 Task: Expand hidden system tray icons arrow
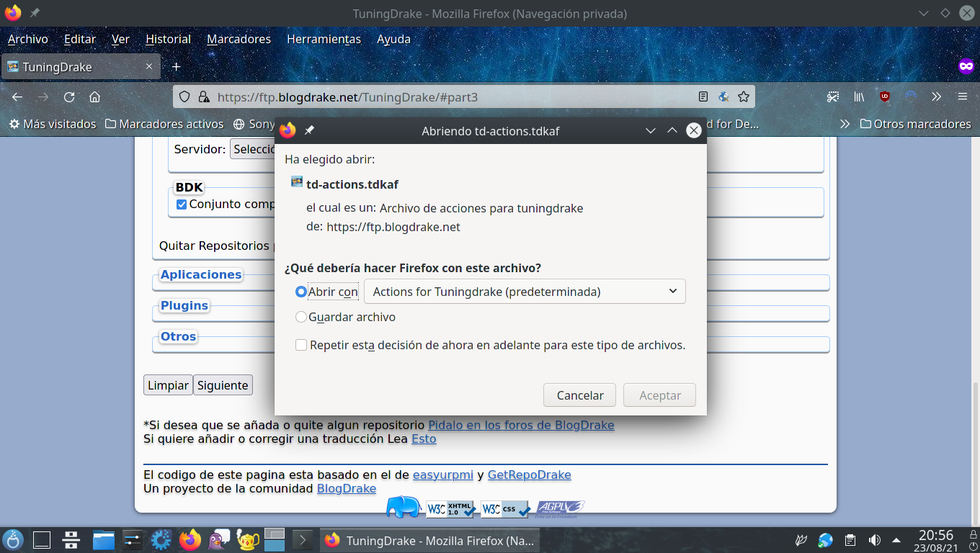point(896,540)
